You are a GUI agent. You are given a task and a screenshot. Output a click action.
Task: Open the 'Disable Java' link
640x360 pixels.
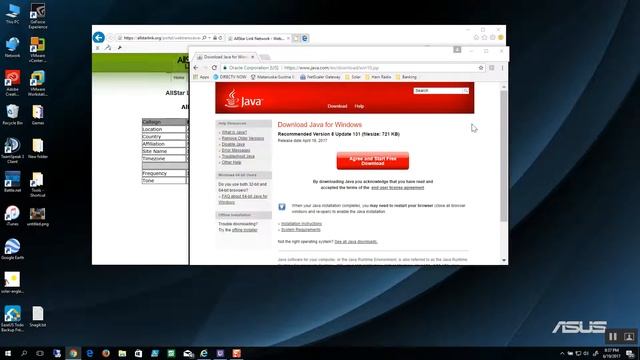[233, 144]
